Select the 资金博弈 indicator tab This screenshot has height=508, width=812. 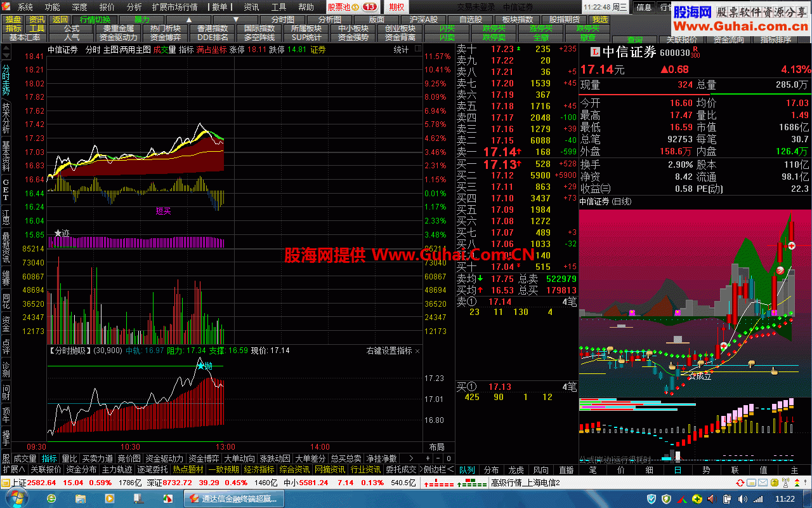204,458
